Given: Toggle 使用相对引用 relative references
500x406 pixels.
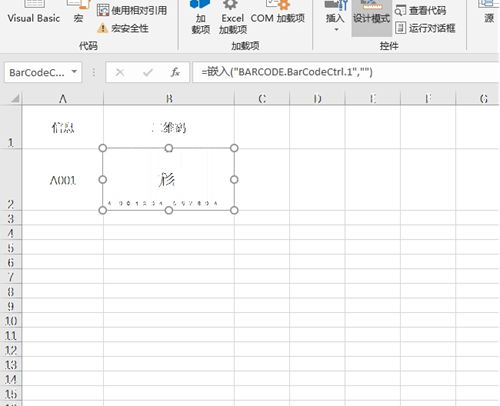Looking at the screenshot, I should coord(132,10).
